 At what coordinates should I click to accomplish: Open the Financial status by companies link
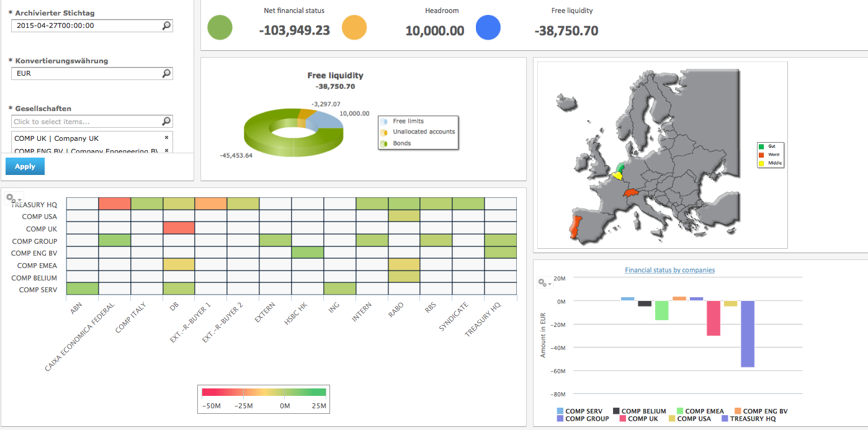pyautogui.click(x=669, y=270)
